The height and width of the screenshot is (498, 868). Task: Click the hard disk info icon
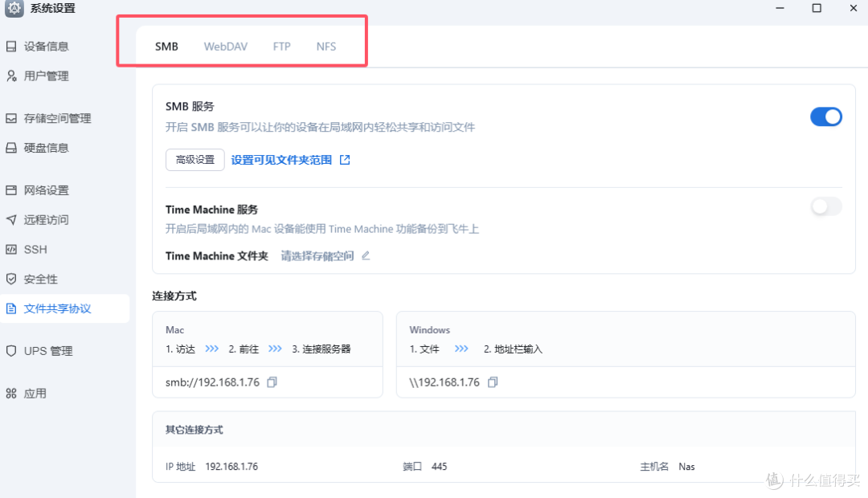(x=11, y=148)
